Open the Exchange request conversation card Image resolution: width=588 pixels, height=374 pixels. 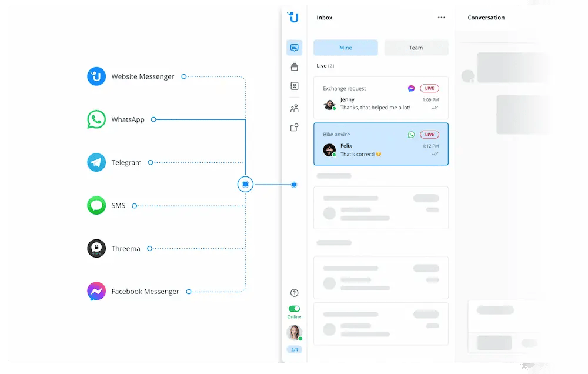tap(381, 98)
